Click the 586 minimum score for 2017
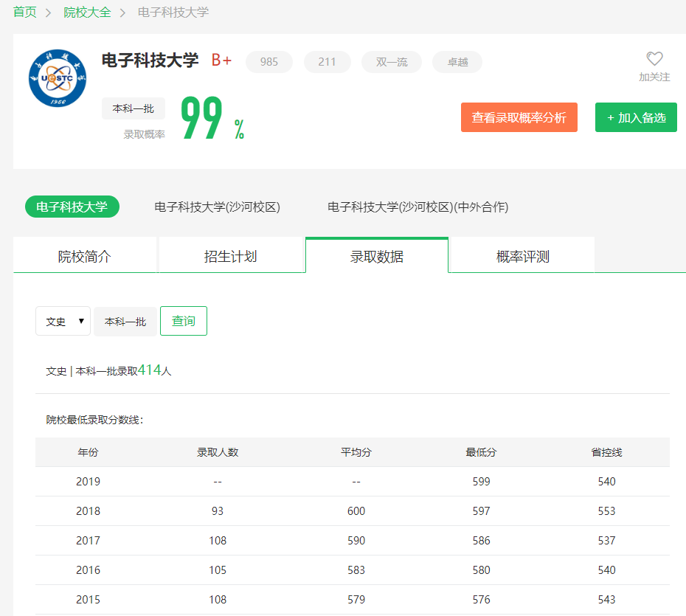This screenshot has width=686, height=616. 481,540
